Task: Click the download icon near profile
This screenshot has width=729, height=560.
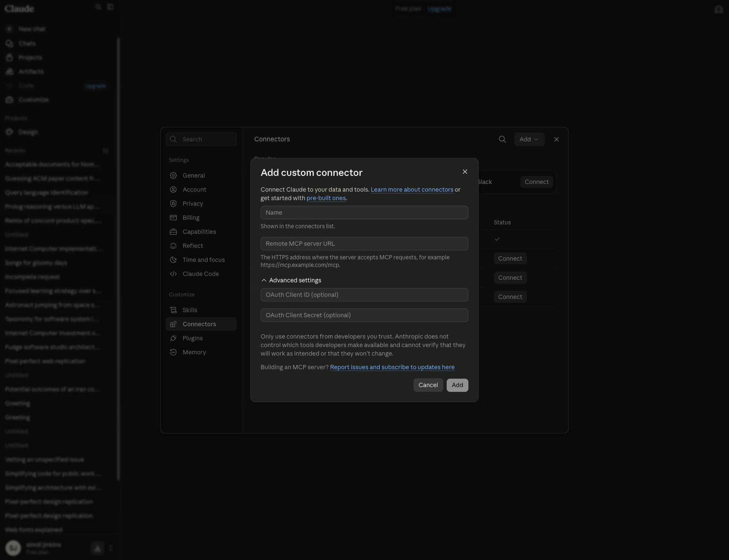Action: pos(98,548)
